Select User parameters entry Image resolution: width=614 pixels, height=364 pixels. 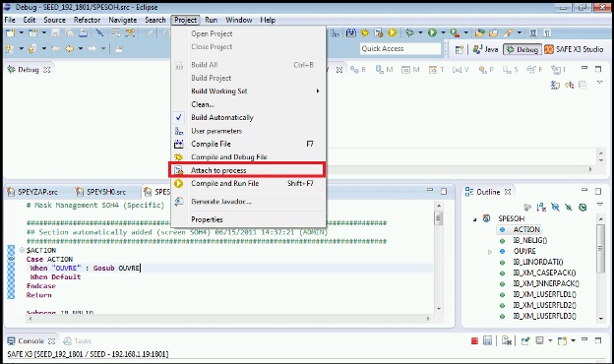[x=248, y=131]
